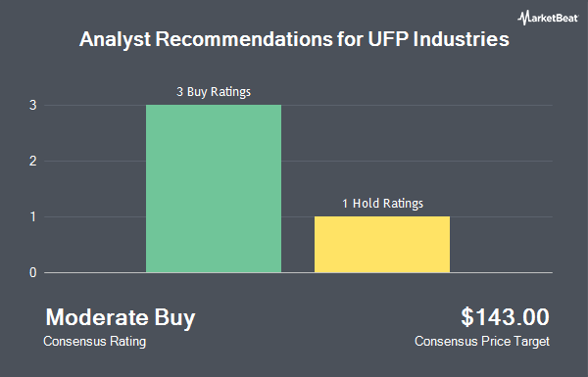Click the y-axis label 2
The height and width of the screenshot is (377, 588).
click(x=33, y=162)
